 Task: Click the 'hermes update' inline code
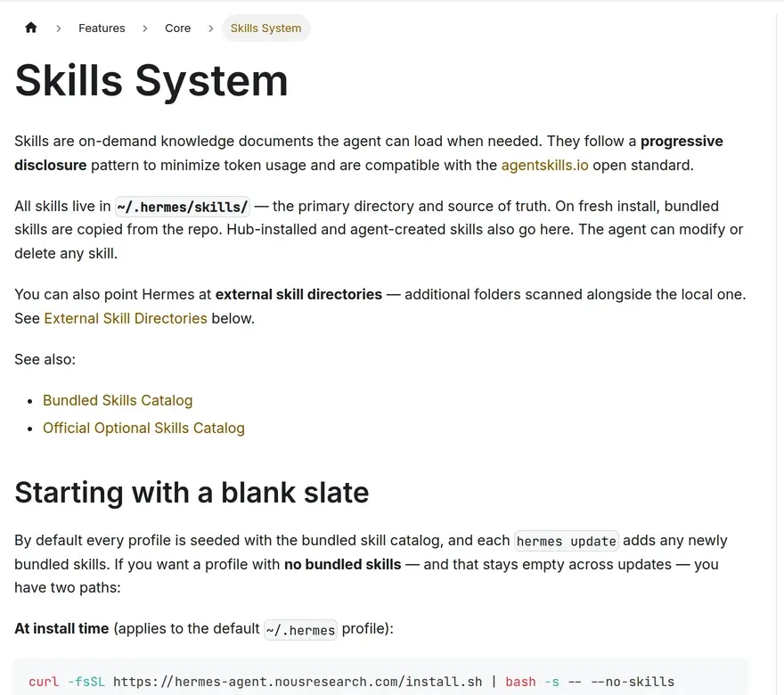click(x=566, y=541)
